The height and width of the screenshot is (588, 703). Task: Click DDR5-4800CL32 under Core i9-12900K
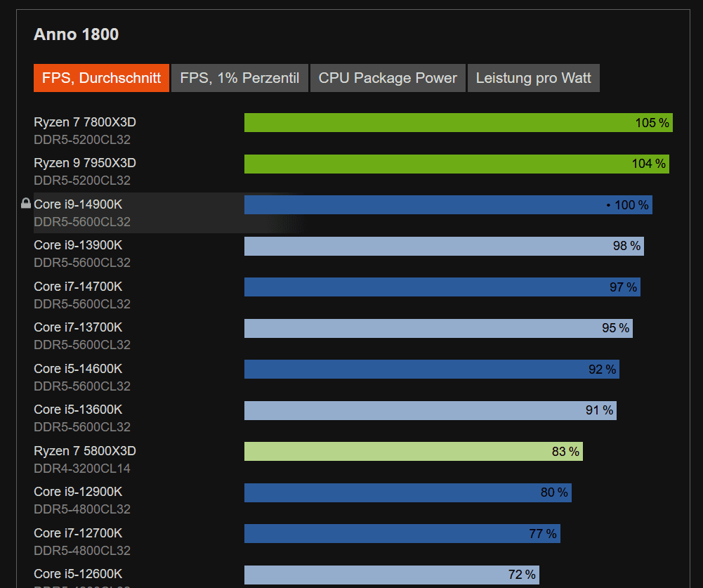(x=82, y=509)
